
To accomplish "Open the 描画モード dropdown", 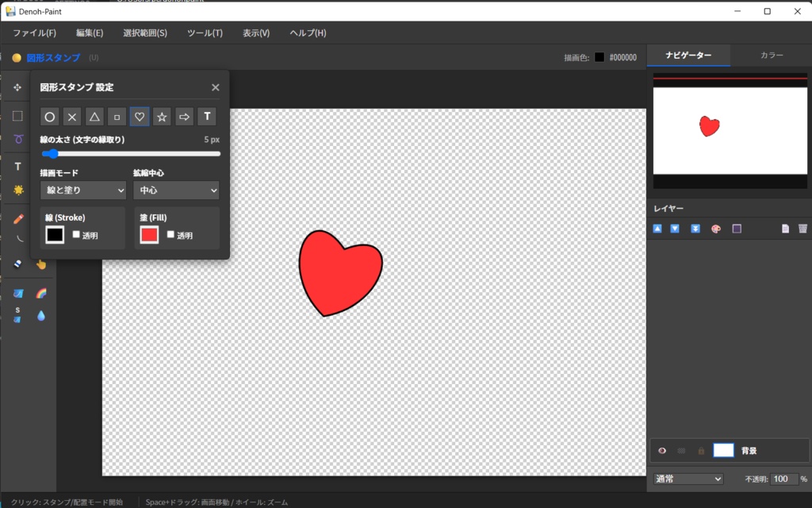I will 82,190.
